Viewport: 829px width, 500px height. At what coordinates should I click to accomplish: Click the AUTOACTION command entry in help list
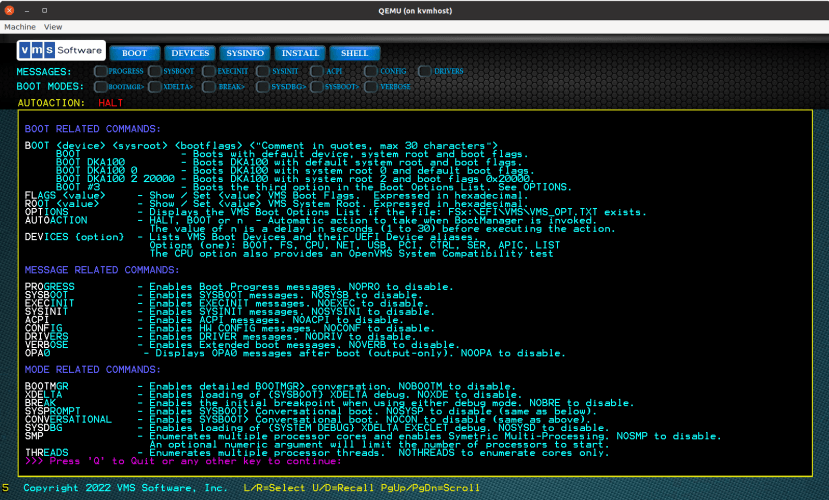pos(56,220)
